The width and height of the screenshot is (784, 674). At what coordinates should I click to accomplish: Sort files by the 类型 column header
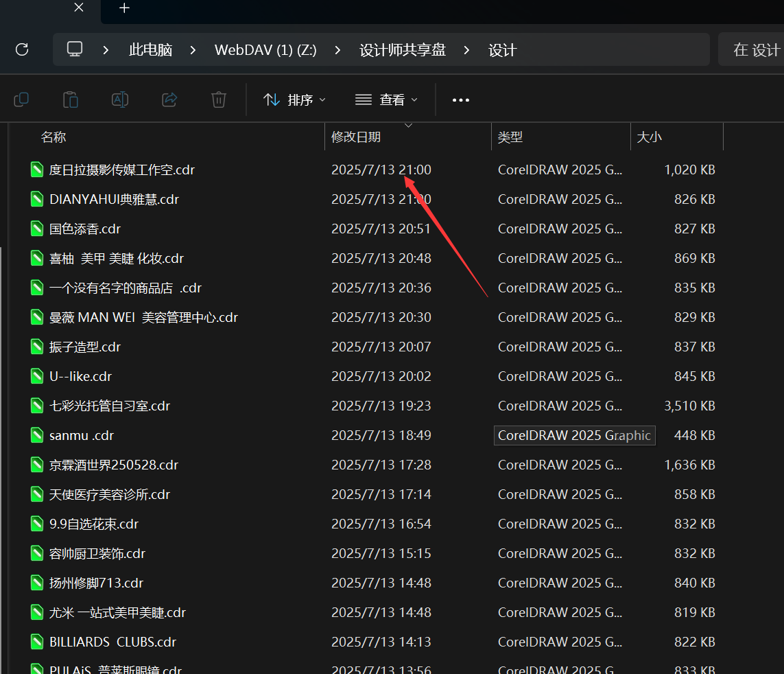click(x=510, y=137)
